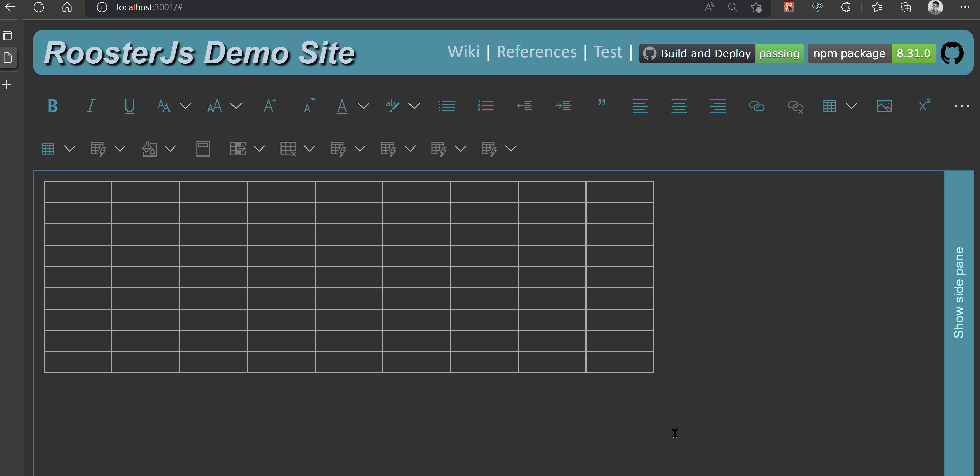Align text to the right

click(x=718, y=106)
